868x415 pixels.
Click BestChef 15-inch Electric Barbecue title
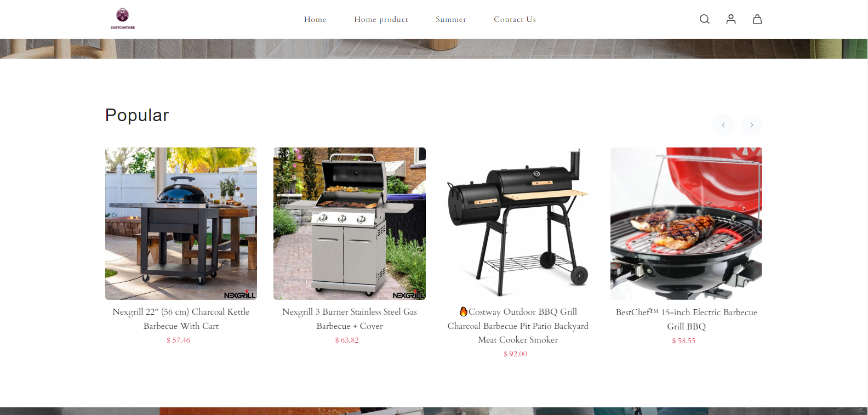pos(686,319)
